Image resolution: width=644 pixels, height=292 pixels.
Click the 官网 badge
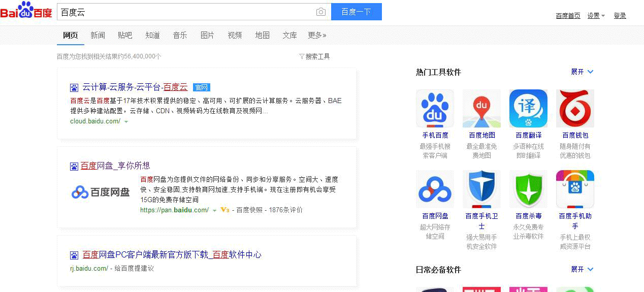click(x=202, y=87)
